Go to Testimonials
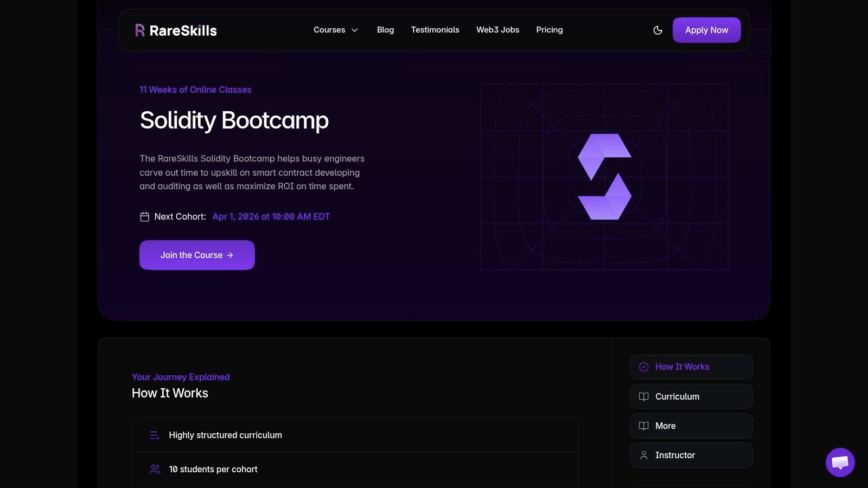 [435, 30]
